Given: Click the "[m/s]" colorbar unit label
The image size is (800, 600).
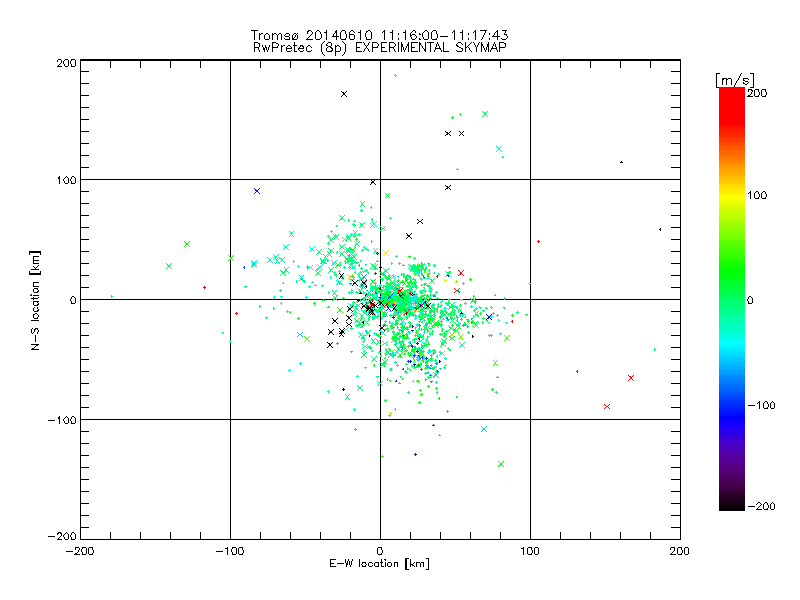Looking at the screenshot, I should coord(735,80).
